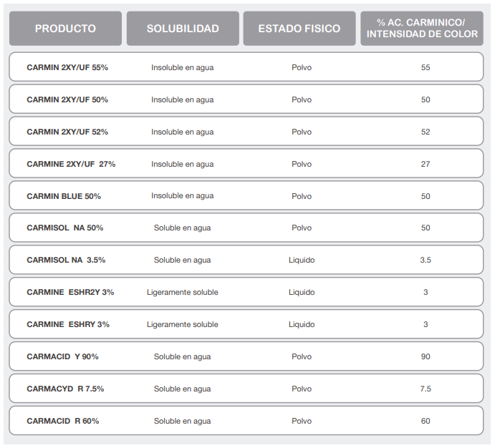Click the CARMISOL NA 50% product name
Image resolution: width=495 pixels, height=448 pixels.
tap(65, 228)
